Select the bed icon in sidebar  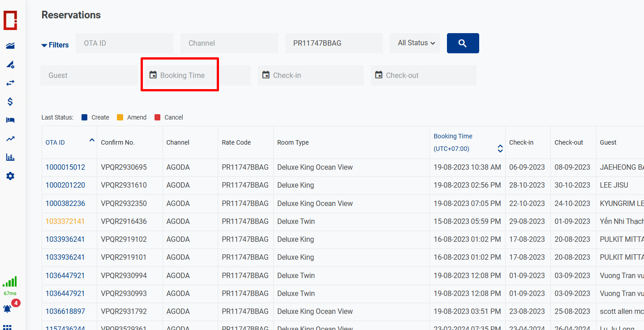tap(10, 120)
